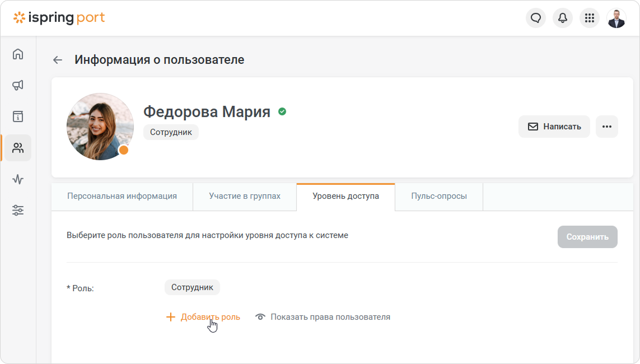Click Федорова Мария profile photo
This screenshot has width=640, height=364.
pyautogui.click(x=100, y=127)
